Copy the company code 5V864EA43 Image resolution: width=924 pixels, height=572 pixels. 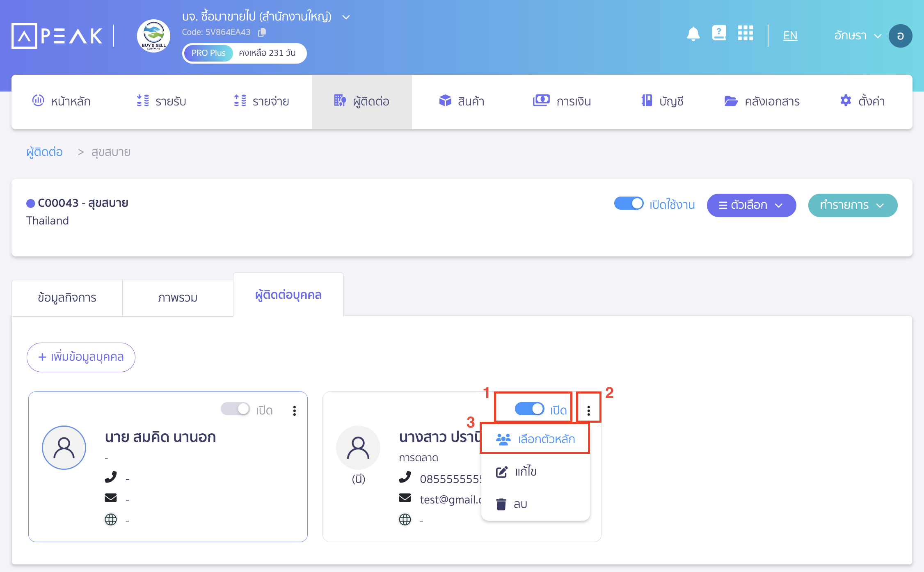(262, 32)
